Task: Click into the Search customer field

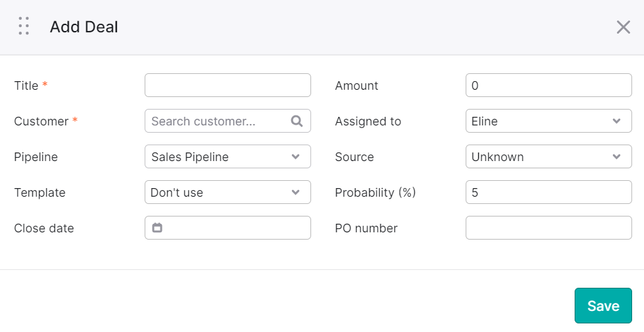Action: tap(227, 121)
